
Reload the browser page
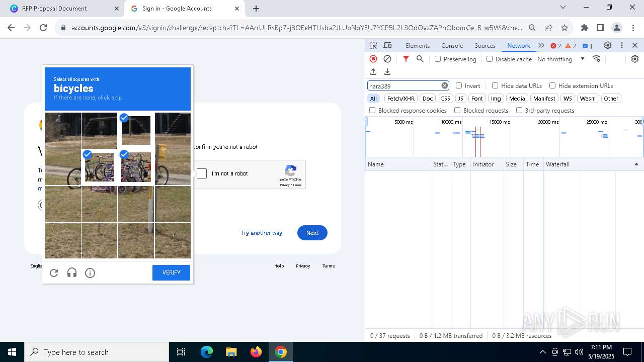coord(43,28)
